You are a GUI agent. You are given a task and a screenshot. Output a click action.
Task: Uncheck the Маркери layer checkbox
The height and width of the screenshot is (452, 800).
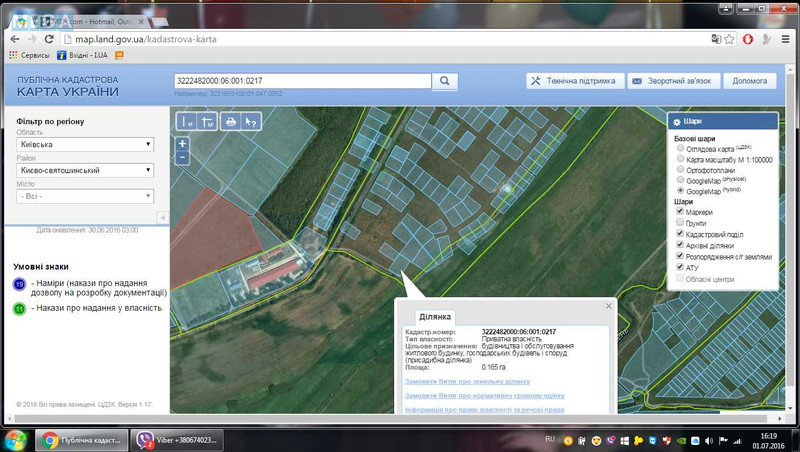click(680, 211)
